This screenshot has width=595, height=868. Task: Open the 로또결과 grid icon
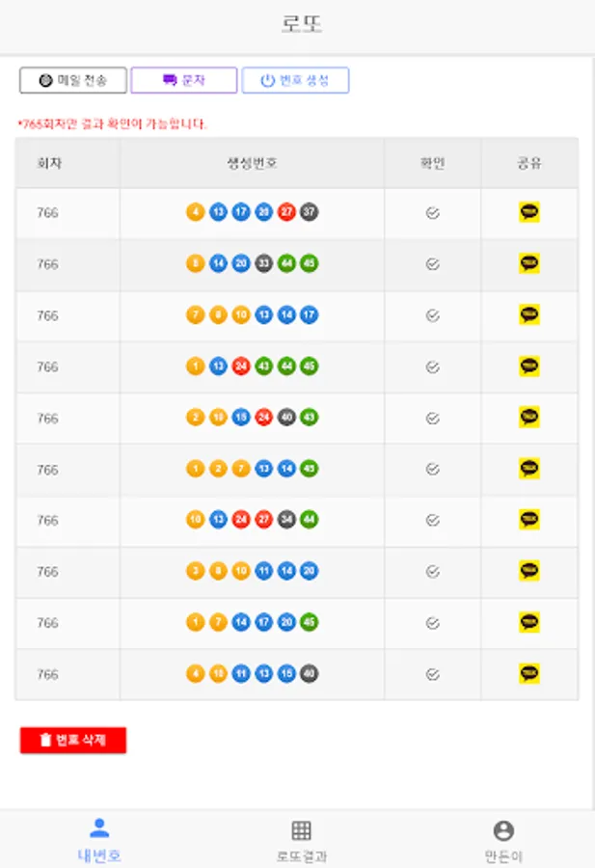[301, 830]
